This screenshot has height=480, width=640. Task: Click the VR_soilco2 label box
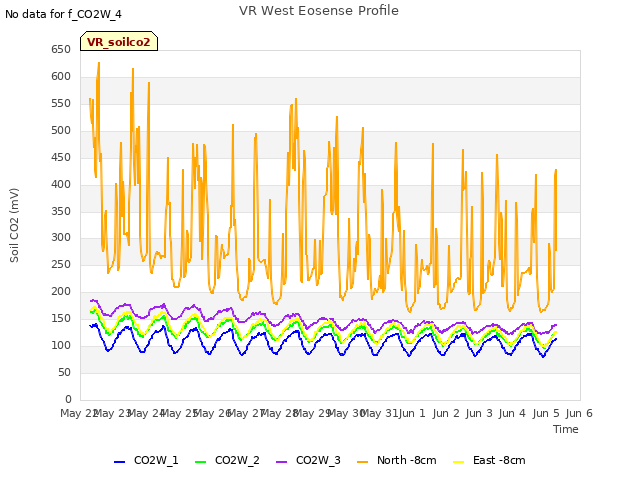coord(119,41)
